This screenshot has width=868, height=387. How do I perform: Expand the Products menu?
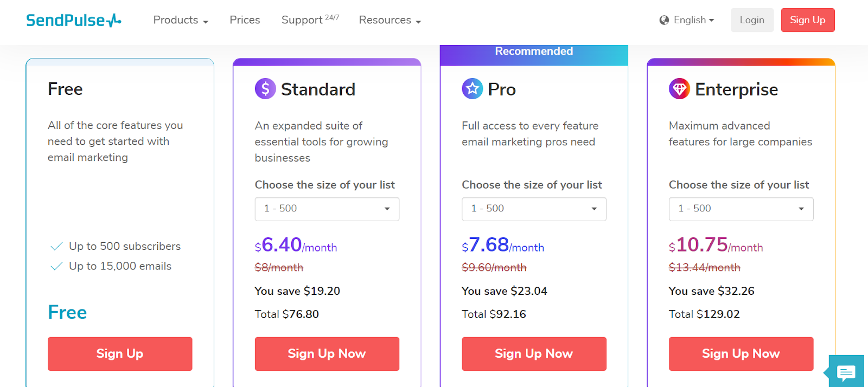(x=180, y=20)
